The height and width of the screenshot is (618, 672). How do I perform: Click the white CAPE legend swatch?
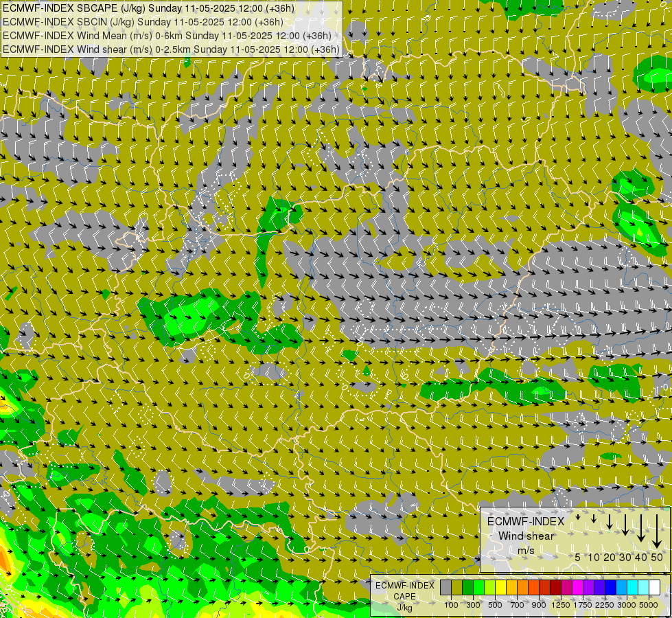tap(654, 588)
